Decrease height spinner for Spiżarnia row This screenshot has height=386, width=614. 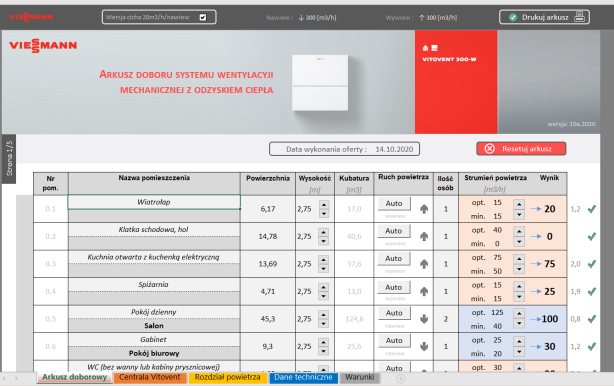pyautogui.click(x=324, y=296)
